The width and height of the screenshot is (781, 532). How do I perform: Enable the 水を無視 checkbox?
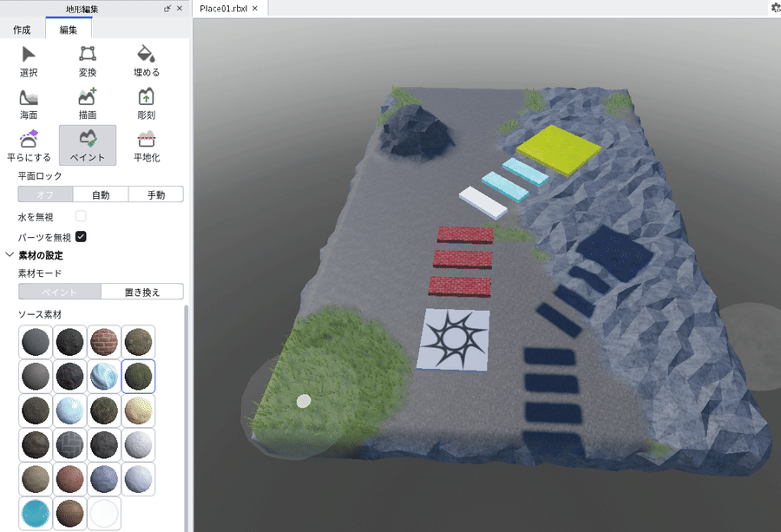coord(81,216)
